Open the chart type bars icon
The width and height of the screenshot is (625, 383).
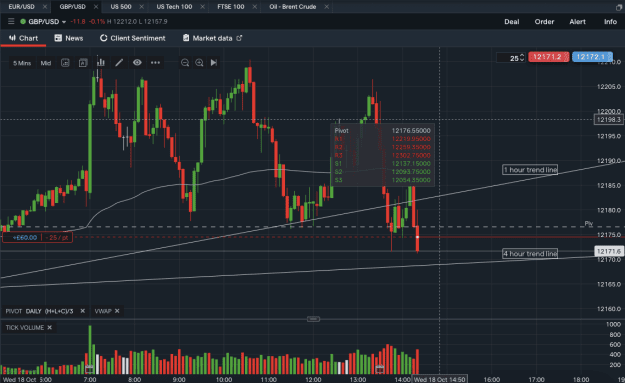101,63
